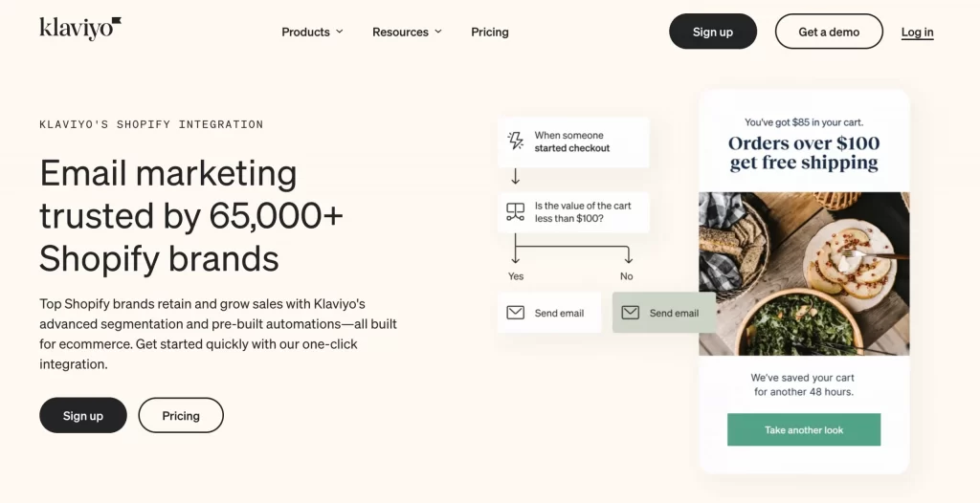Click the envelope icon under Yes branch

(516, 313)
